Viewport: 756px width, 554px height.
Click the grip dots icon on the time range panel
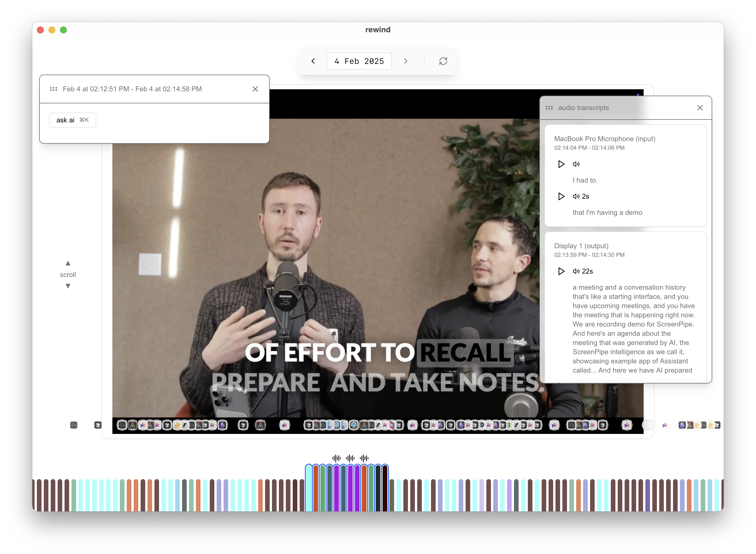53,89
